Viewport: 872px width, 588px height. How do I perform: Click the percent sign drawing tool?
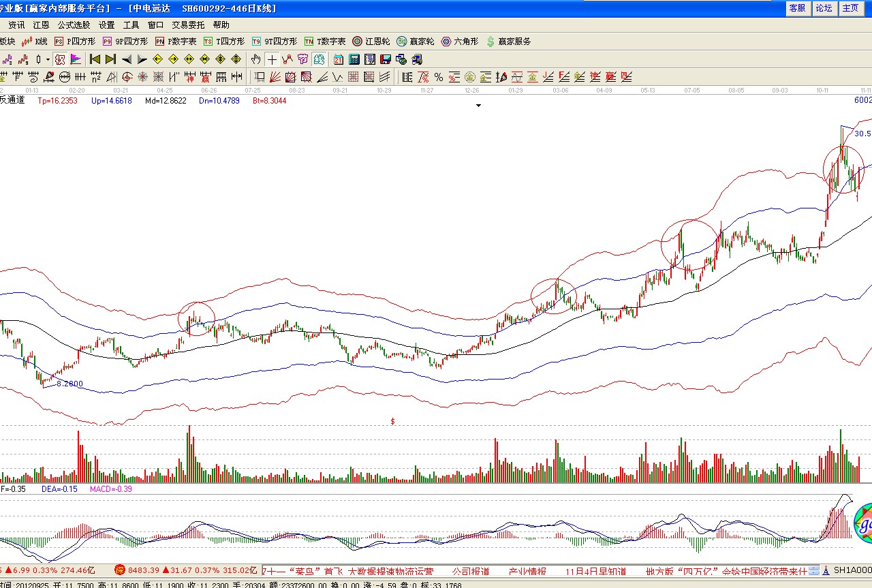pos(438,76)
